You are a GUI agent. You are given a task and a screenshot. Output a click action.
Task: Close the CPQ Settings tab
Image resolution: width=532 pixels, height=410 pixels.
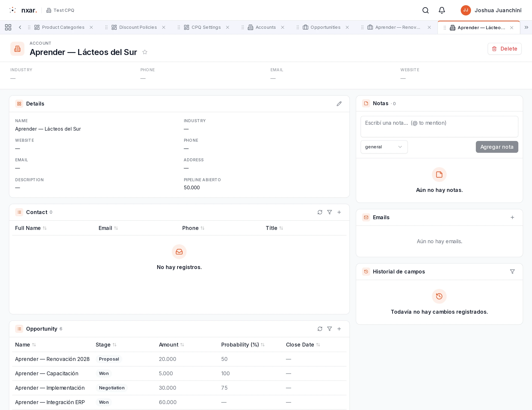(228, 27)
